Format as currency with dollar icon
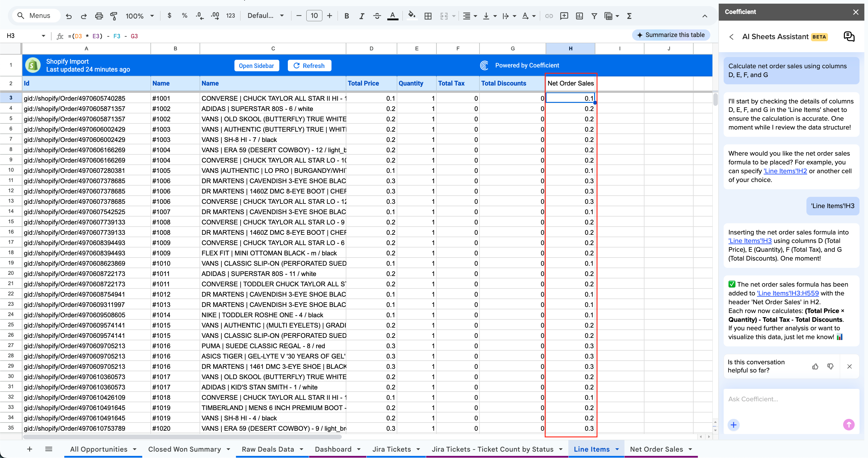The image size is (868, 458). click(169, 15)
